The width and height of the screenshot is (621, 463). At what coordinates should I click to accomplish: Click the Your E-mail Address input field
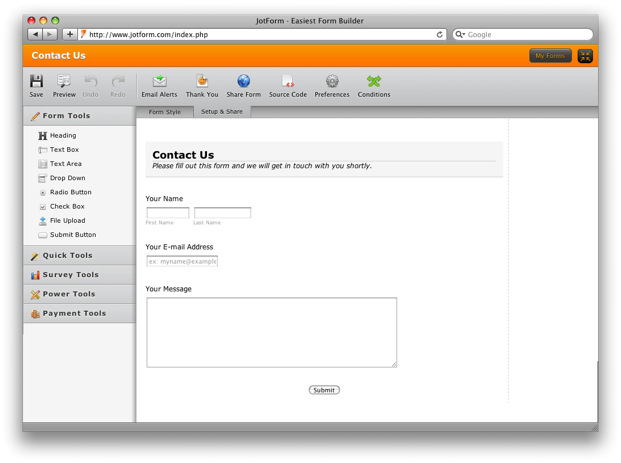click(182, 261)
